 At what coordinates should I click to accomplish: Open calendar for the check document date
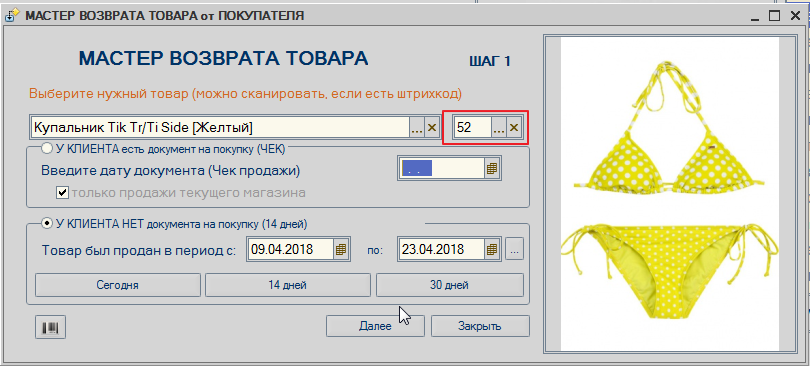492,169
